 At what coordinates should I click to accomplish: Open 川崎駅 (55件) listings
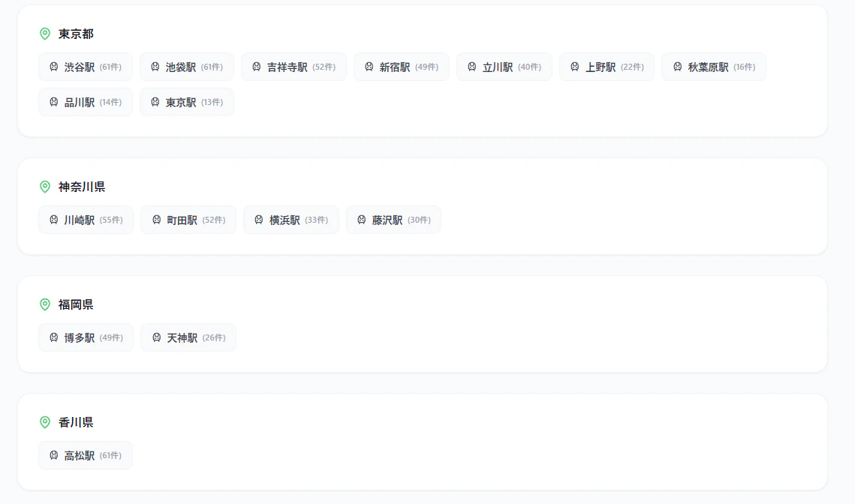point(86,220)
